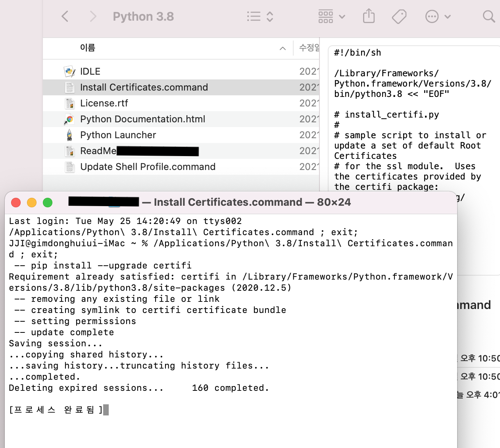Screen dimensions: 500x448
Task: Zoom Terminal with green button
Action: (x=48, y=203)
